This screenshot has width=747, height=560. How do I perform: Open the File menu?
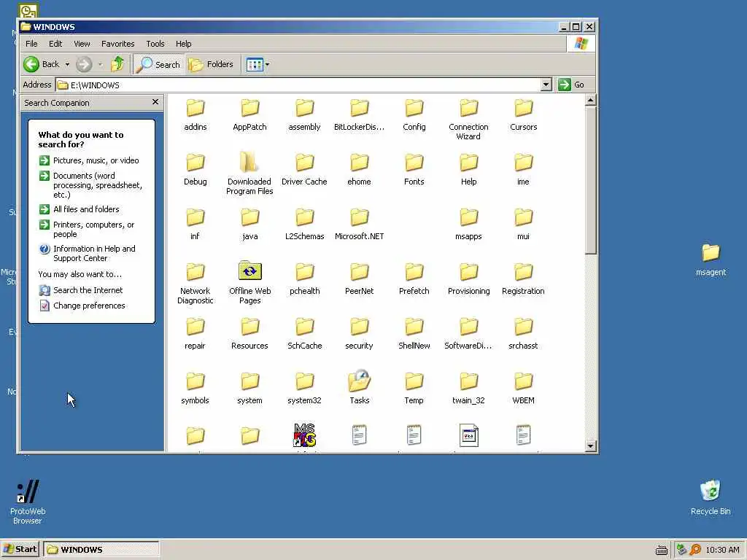(x=31, y=44)
